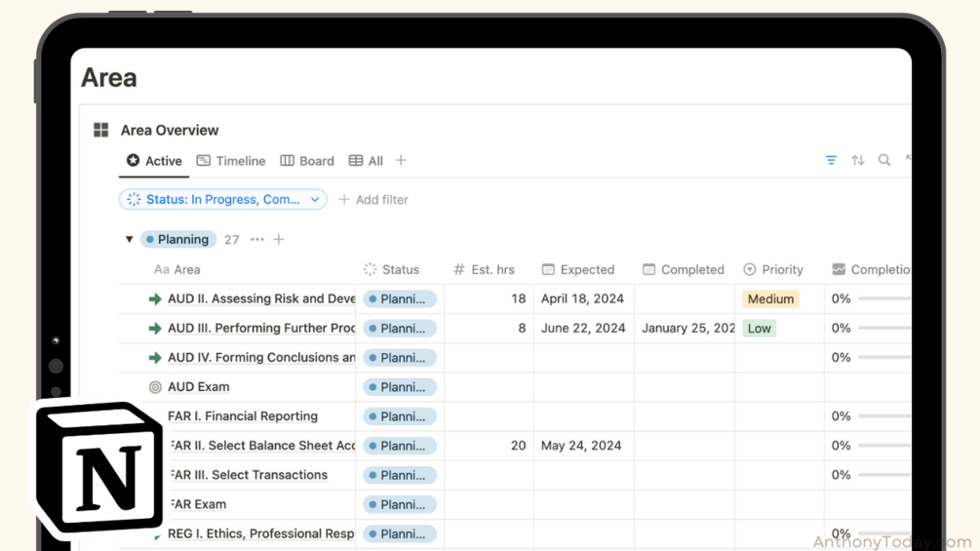The width and height of the screenshot is (980, 551).
Task: Open Status dropdown for FAR Exam row
Action: (400, 504)
